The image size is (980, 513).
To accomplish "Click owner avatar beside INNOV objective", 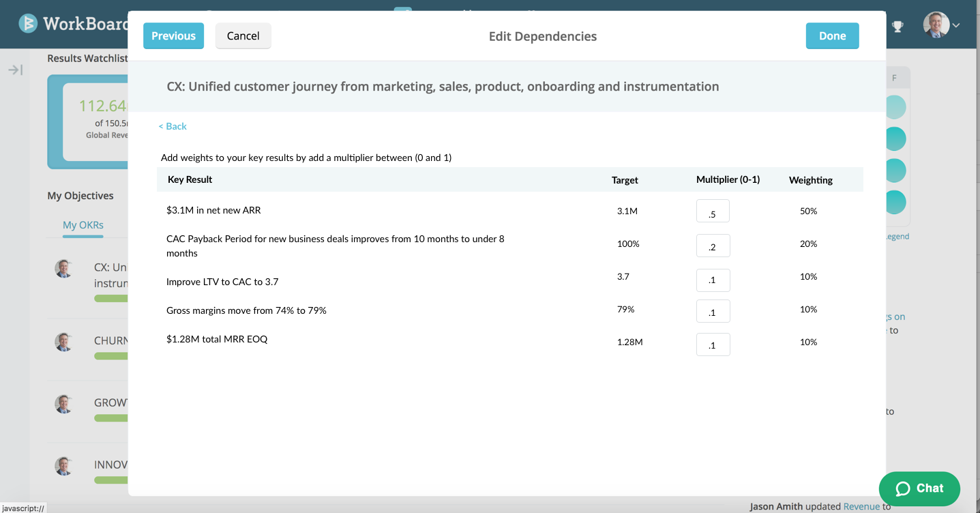I will tap(64, 466).
